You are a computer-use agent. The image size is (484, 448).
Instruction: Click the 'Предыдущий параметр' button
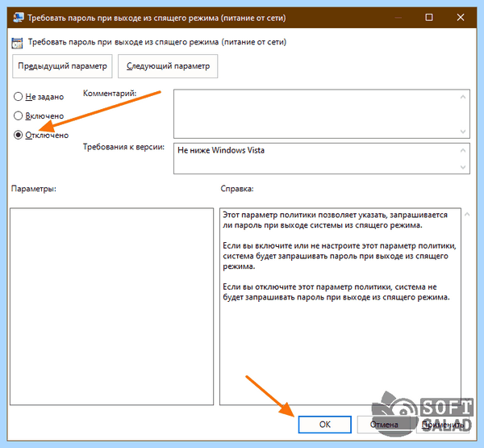click(62, 66)
